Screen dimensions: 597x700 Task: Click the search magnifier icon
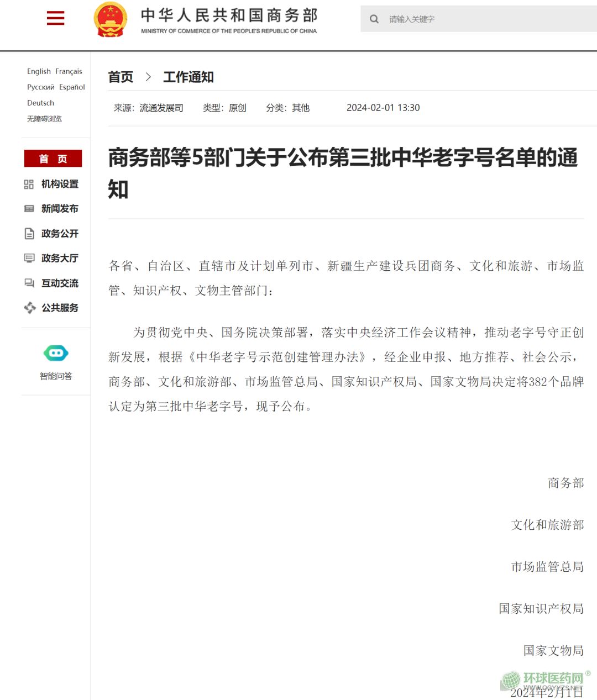point(374,19)
